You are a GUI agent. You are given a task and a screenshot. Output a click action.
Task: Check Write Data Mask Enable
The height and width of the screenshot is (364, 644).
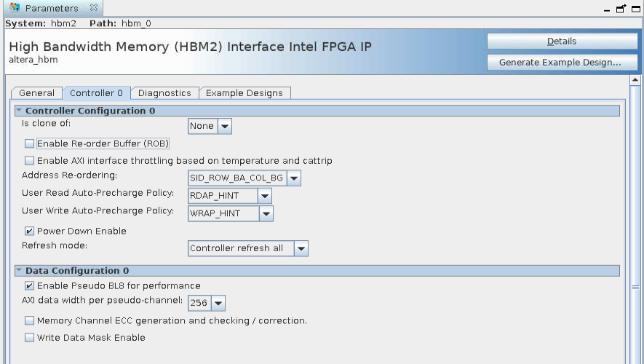30,338
